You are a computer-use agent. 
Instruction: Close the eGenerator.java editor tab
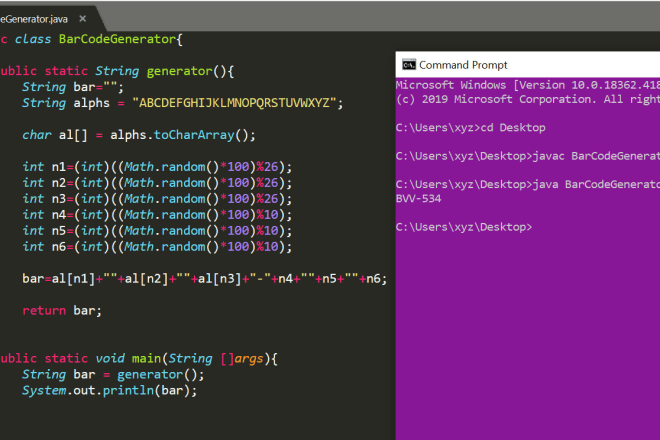(x=82, y=19)
